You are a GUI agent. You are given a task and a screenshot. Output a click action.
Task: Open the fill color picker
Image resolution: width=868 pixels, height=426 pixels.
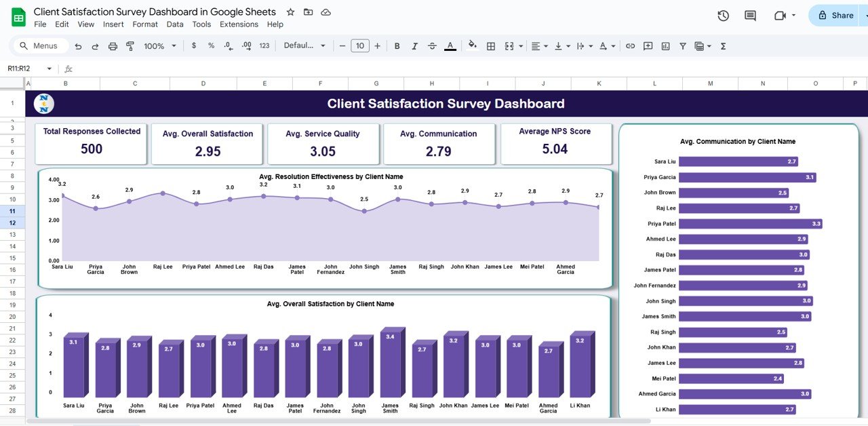[473, 46]
